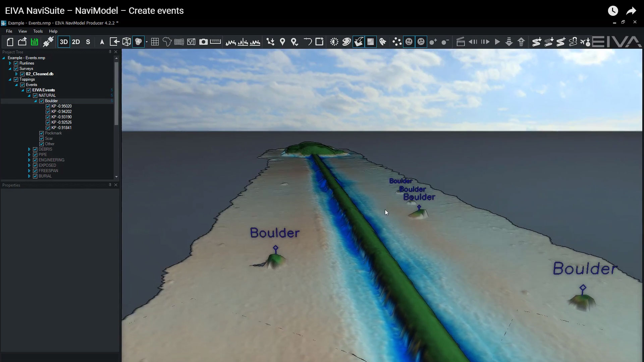Switch to 2D view mode
This screenshot has height=362, width=644.
click(76, 42)
